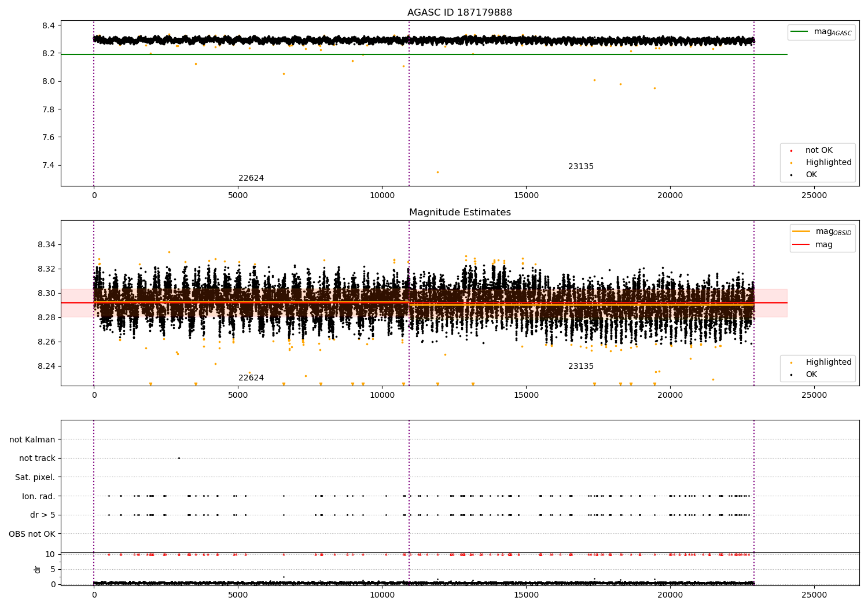Select the 'not track' row label

(37, 459)
